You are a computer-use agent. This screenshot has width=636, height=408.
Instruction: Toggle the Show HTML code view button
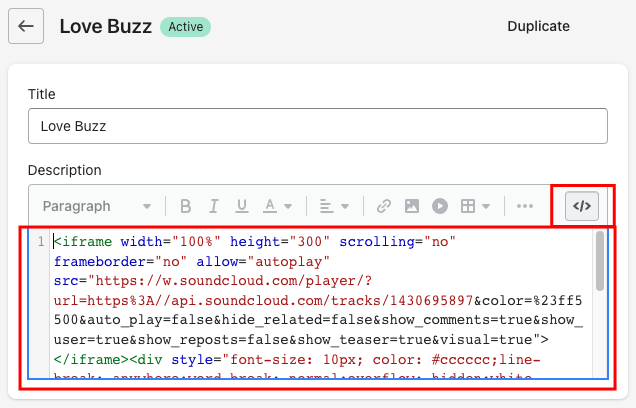(x=582, y=206)
